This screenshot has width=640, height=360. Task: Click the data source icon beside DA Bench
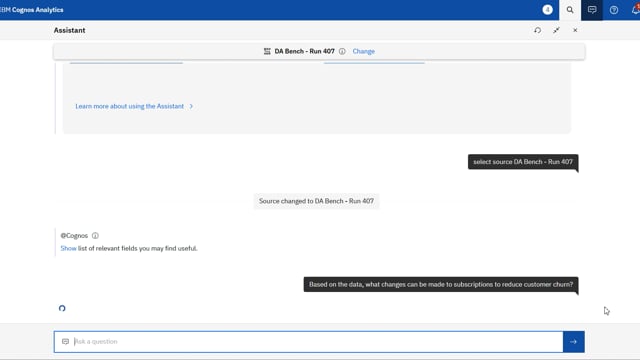[267, 51]
